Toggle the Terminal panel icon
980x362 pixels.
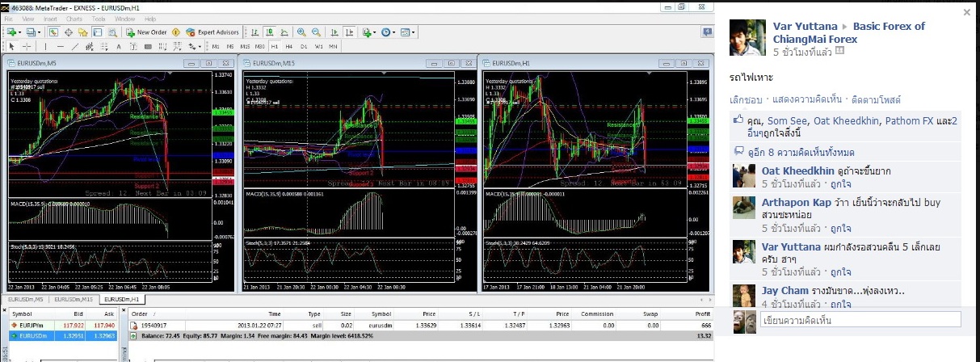[97, 32]
